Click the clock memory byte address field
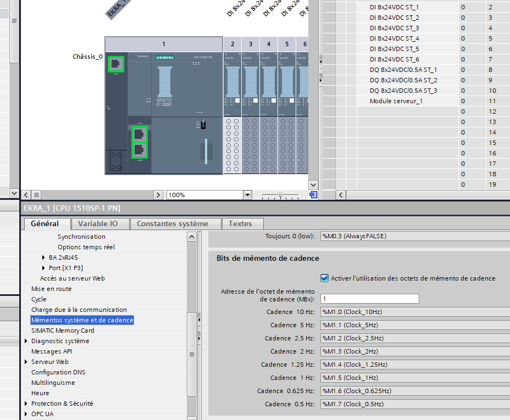 point(369,299)
